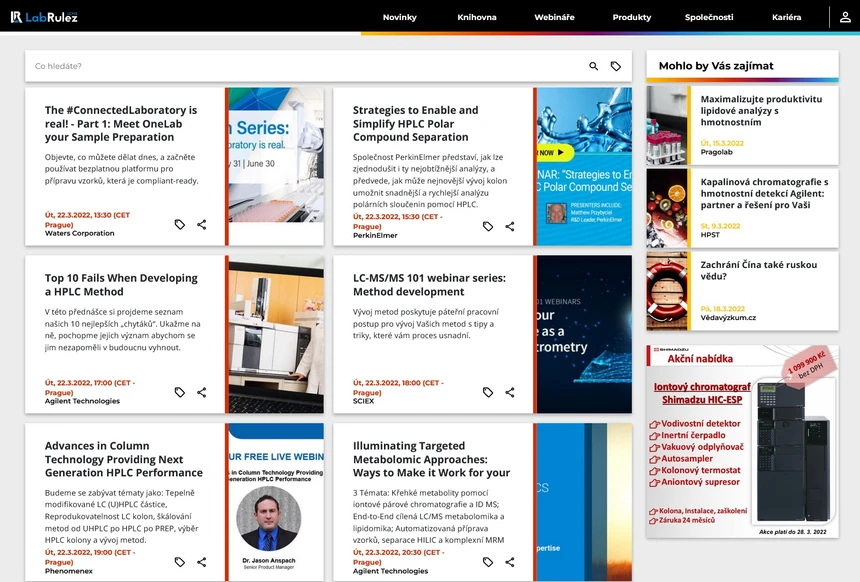Click the Dr. Jason Anspach webinar thumbnail
This screenshot has height=582, width=860.
point(276,502)
